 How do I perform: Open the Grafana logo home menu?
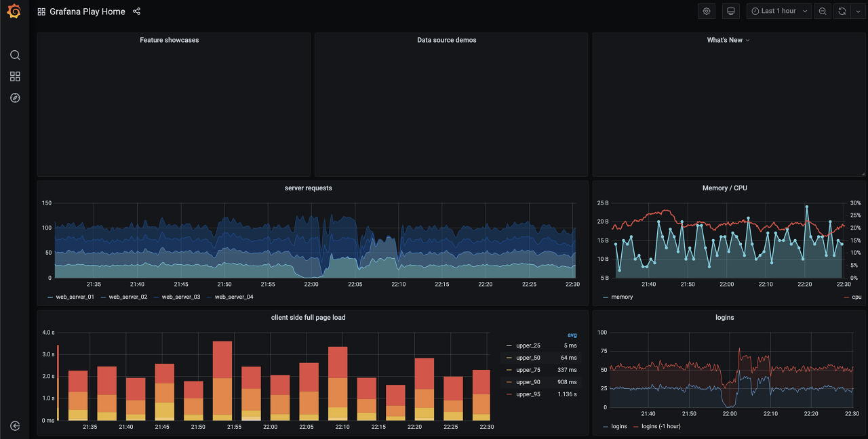click(14, 12)
